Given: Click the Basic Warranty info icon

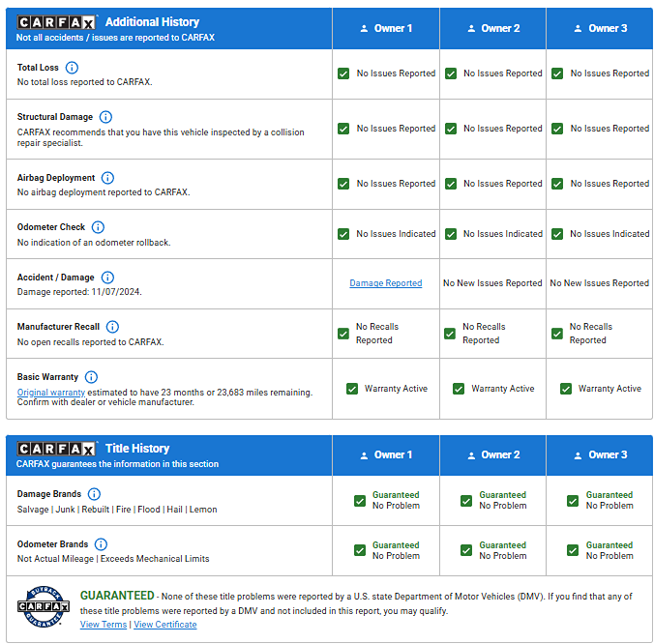Looking at the screenshot, I should pos(91,377).
